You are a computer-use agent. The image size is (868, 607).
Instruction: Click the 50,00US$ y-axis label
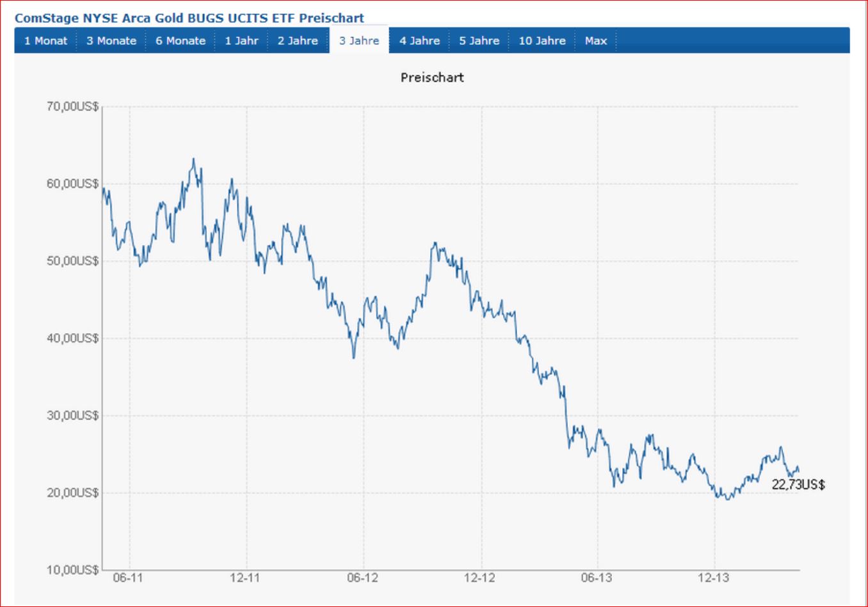pyautogui.click(x=72, y=261)
